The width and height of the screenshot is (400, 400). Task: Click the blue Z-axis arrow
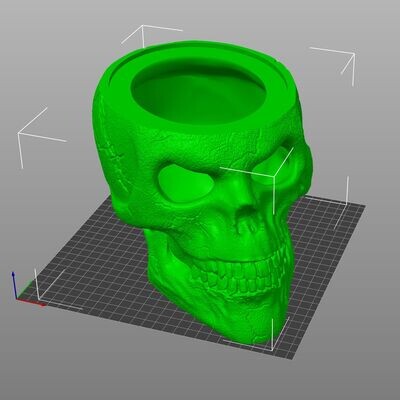coord(14,284)
